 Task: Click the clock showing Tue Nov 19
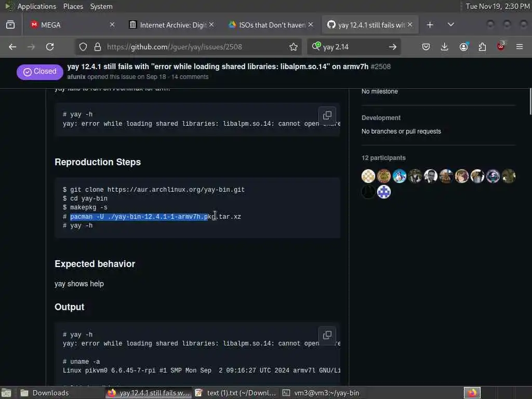497,6
